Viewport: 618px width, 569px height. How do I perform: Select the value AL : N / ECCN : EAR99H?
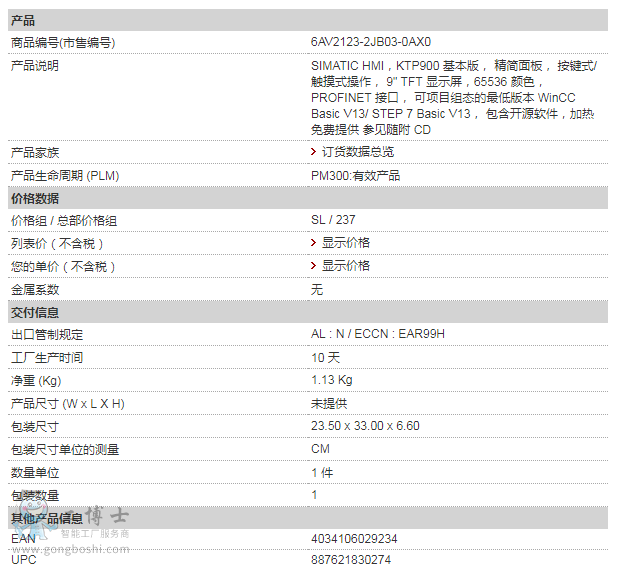(378, 334)
